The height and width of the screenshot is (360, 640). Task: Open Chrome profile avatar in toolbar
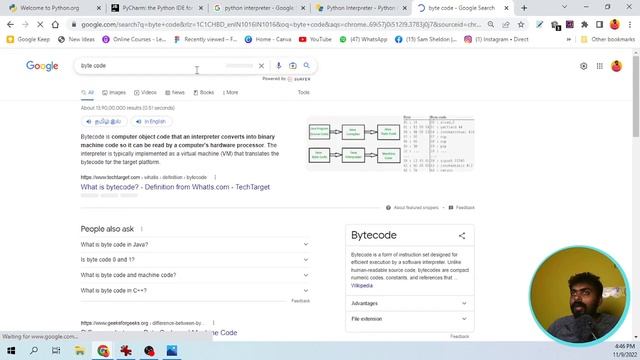coord(615,24)
